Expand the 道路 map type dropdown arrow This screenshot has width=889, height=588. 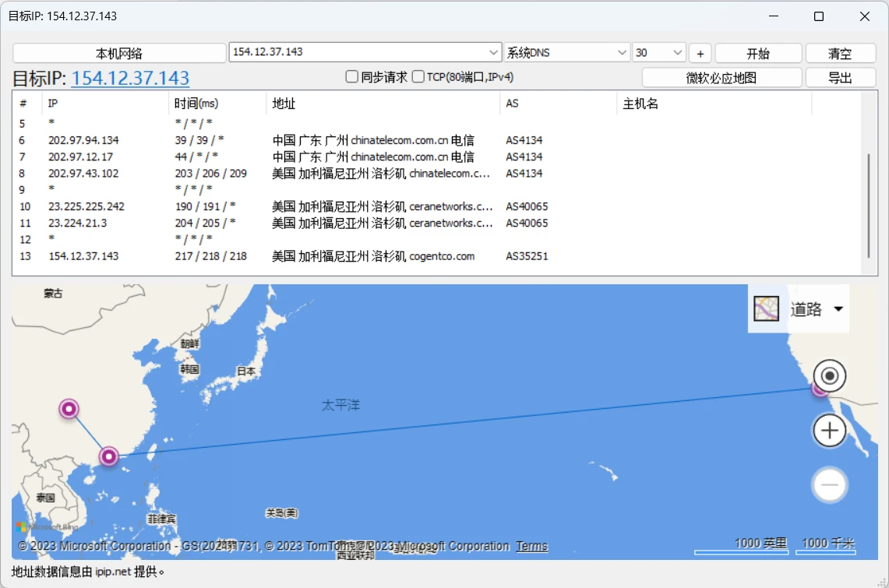pos(838,308)
